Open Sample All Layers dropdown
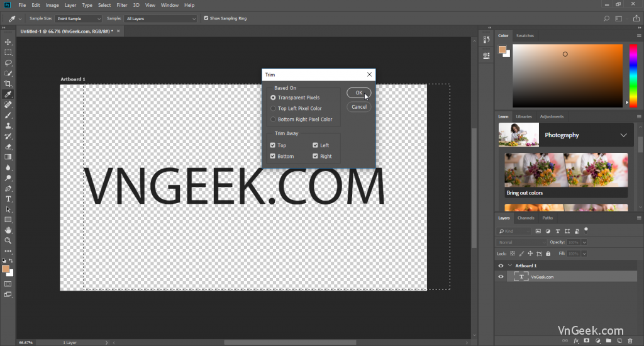 pyautogui.click(x=160, y=18)
